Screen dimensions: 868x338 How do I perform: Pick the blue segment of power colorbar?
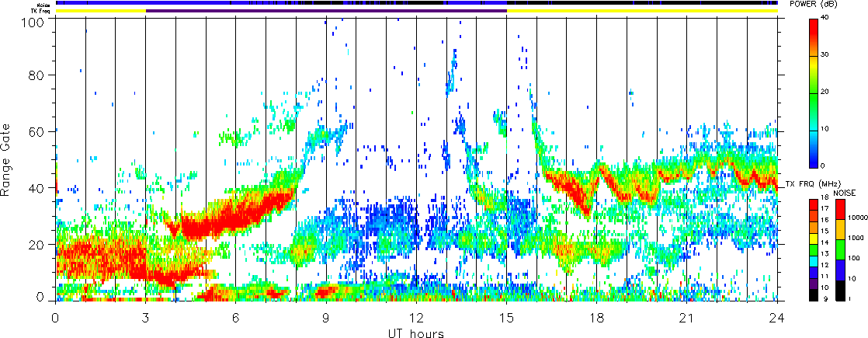click(813, 159)
